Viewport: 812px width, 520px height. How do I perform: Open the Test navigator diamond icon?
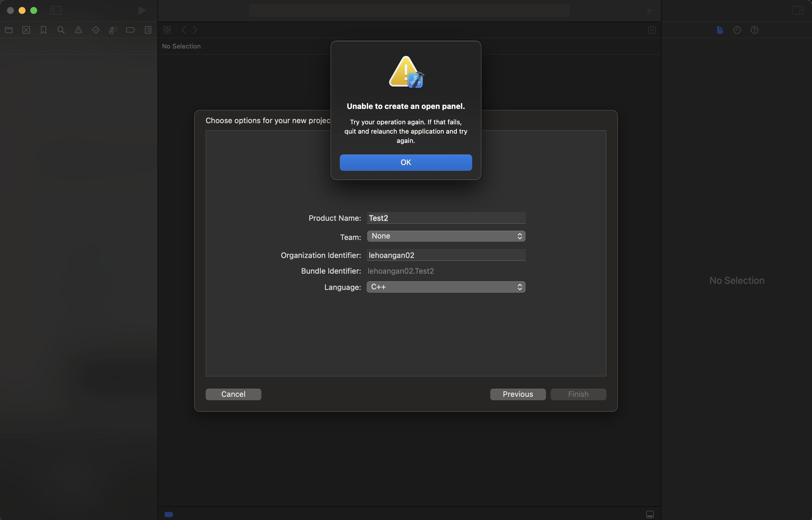pyautogui.click(x=96, y=30)
